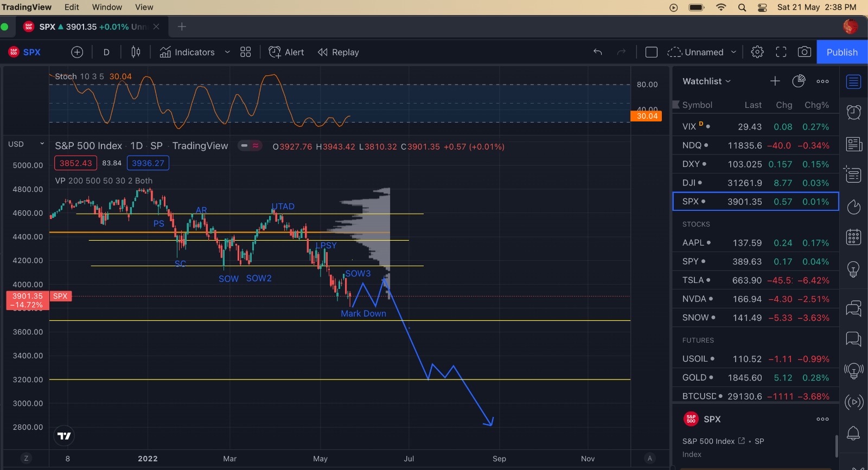Open the Indicators dialog
This screenshot has height=470, width=868.
tap(187, 52)
